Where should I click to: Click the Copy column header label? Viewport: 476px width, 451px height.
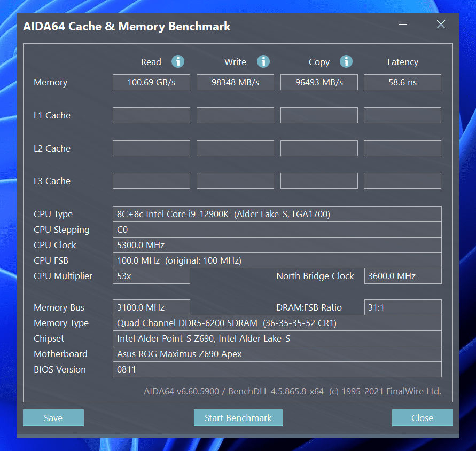[319, 62]
